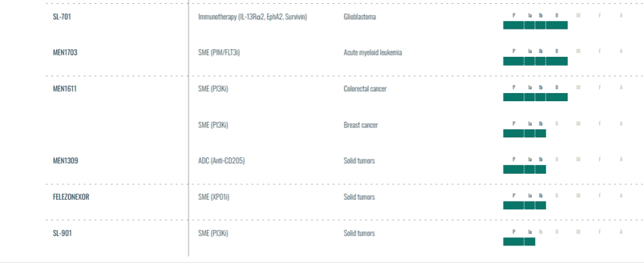Open the SL-901 pipeline entry
Viewport: 644px width, 263px height.
click(x=62, y=233)
